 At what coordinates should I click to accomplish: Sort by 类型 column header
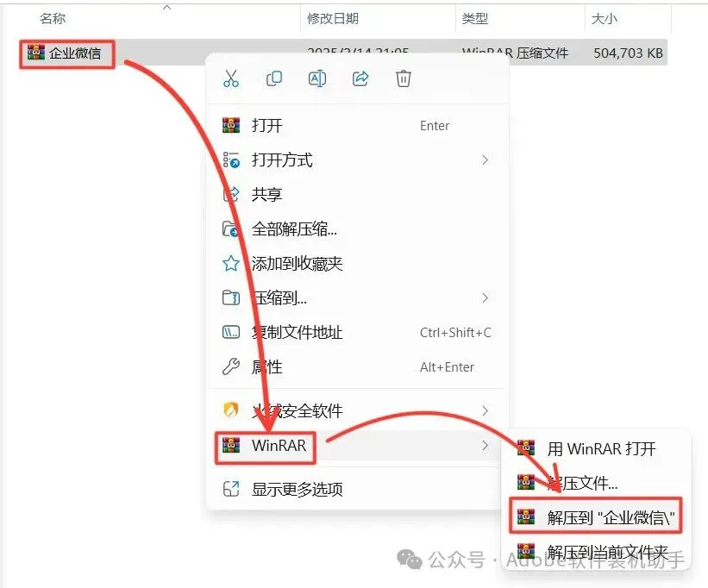474,18
